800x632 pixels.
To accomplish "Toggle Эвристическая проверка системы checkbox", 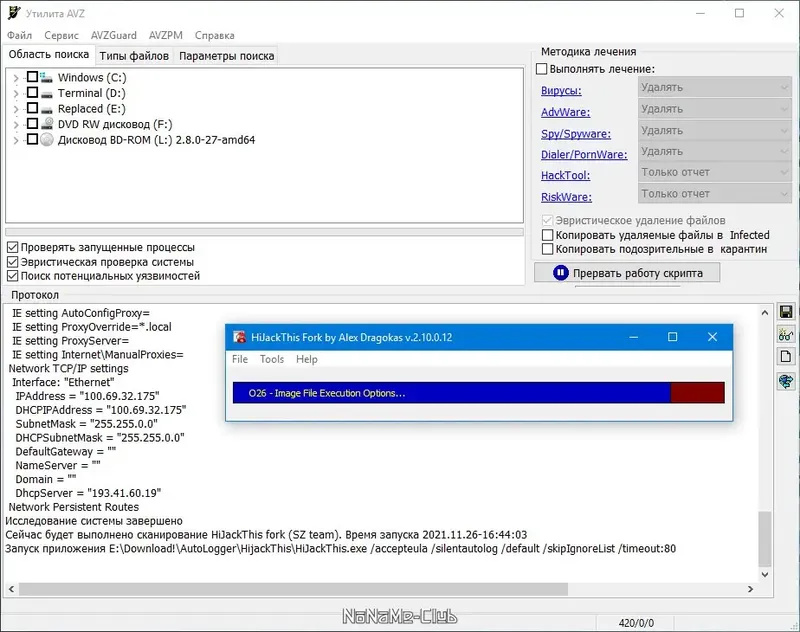I will (x=13, y=262).
